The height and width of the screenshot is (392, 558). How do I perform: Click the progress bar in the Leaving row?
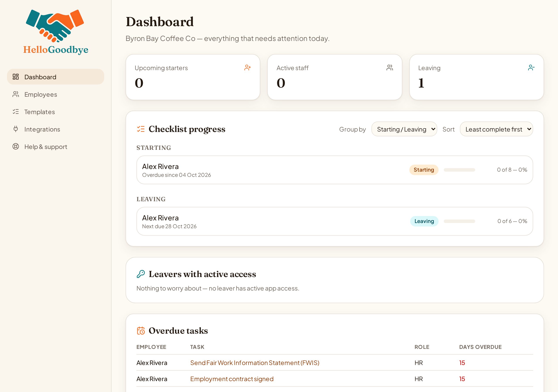459,221
